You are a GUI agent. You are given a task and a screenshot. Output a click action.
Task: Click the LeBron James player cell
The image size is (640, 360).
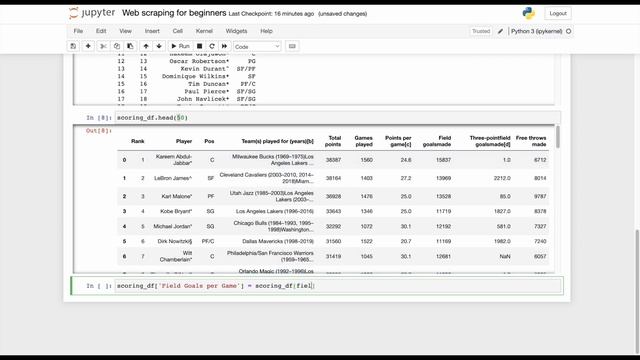point(173,178)
